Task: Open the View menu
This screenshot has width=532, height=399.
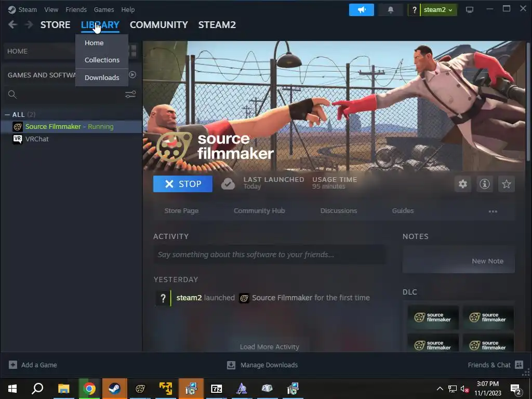Action: point(51,9)
